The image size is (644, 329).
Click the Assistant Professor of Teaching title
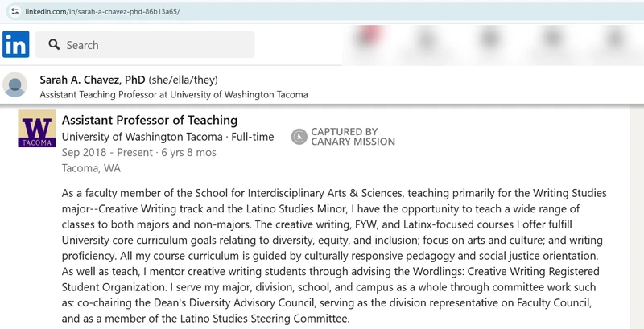pyautogui.click(x=149, y=120)
